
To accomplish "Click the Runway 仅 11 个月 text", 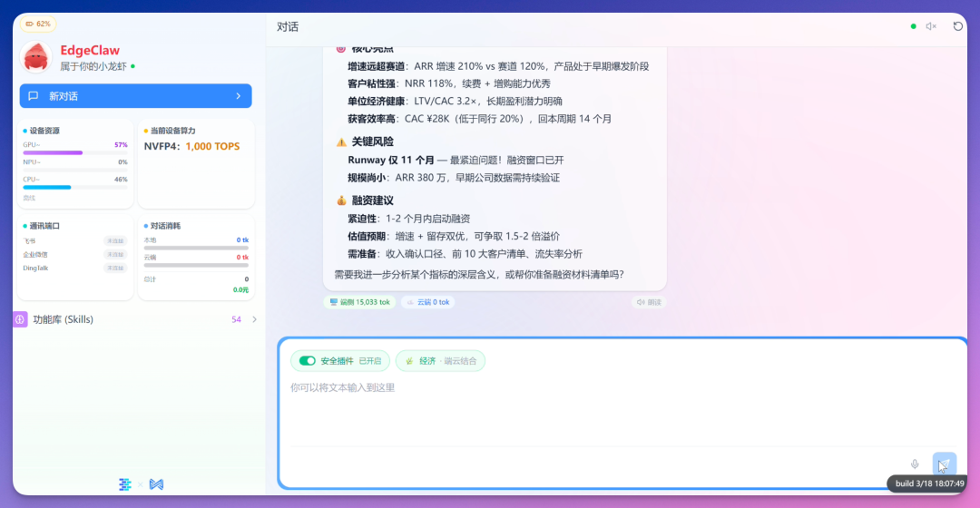I will (390, 160).
